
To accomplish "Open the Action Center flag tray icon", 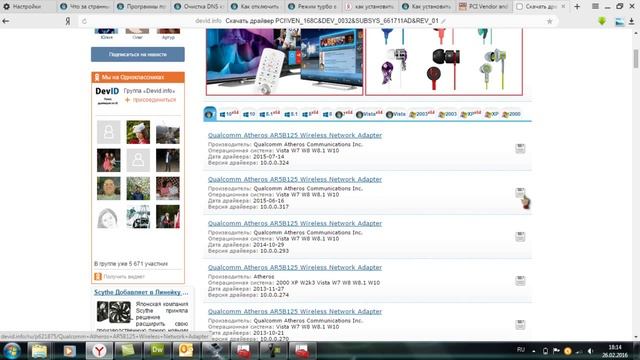I will tap(556, 351).
